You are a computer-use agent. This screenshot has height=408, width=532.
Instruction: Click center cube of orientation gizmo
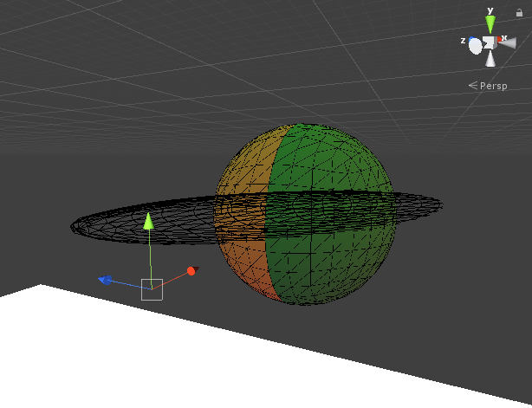490,42
